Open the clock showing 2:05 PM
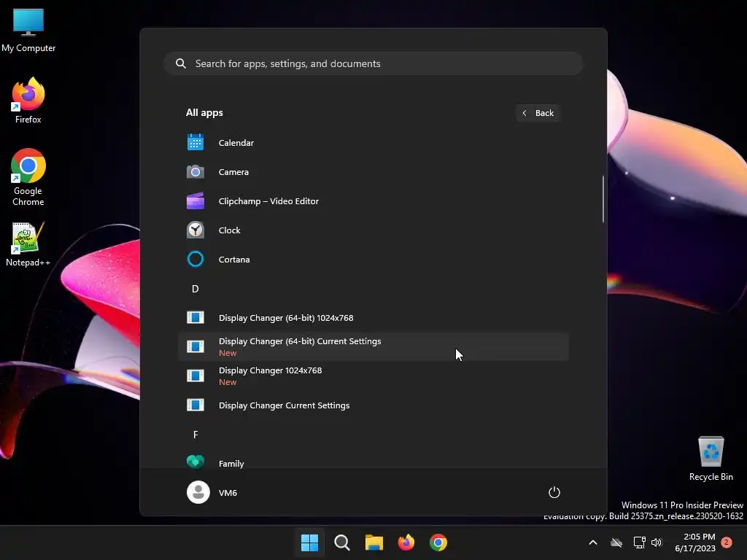This screenshot has width=747, height=560. [x=695, y=542]
